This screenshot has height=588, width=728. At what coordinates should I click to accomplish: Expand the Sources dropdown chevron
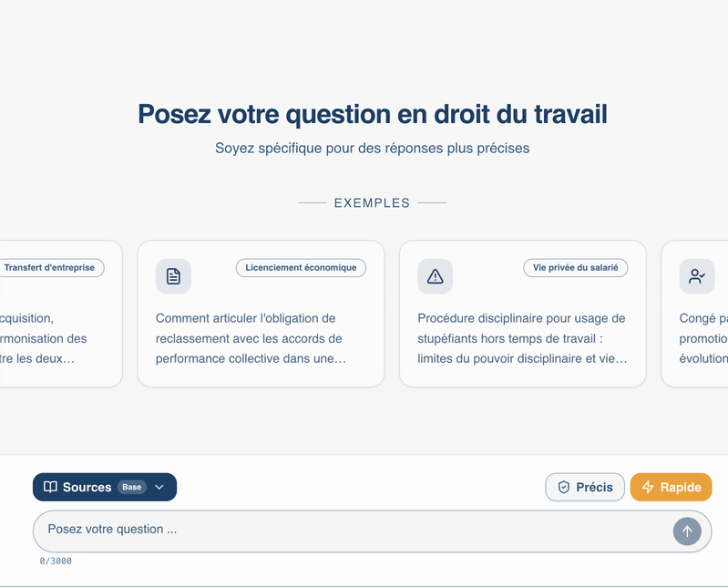tap(159, 487)
